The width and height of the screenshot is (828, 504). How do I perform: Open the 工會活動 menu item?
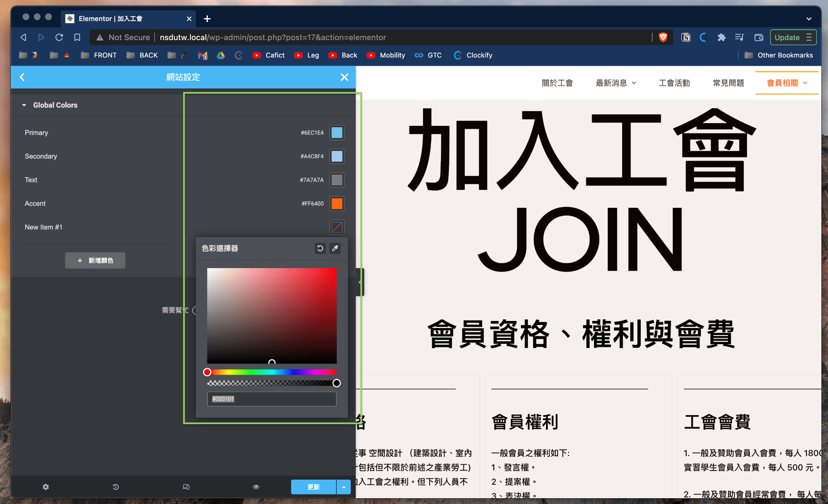[674, 83]
